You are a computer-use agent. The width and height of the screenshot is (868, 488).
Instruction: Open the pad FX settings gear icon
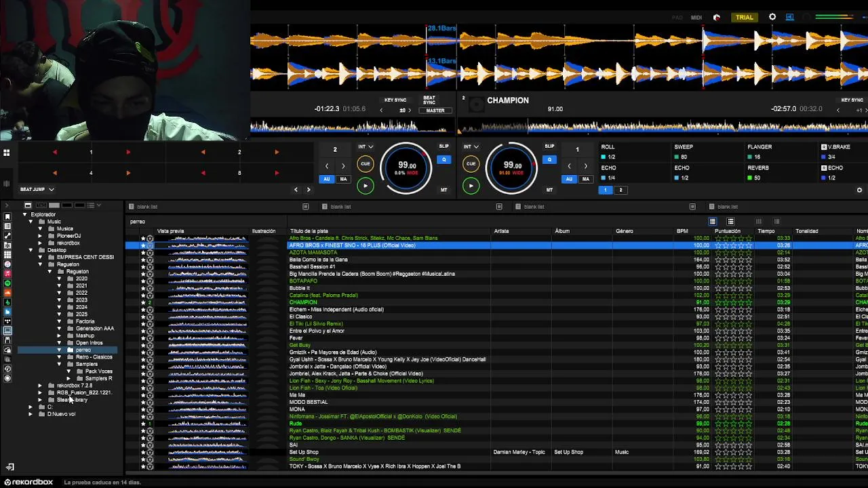pyautogui.click(x=859, y=190)
